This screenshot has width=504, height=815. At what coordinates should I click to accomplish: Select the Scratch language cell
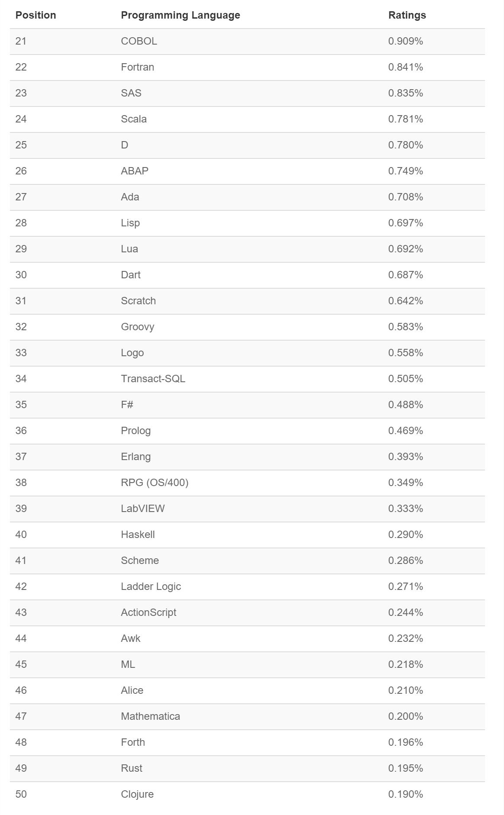pyautogui.click(x=138, y=301)
